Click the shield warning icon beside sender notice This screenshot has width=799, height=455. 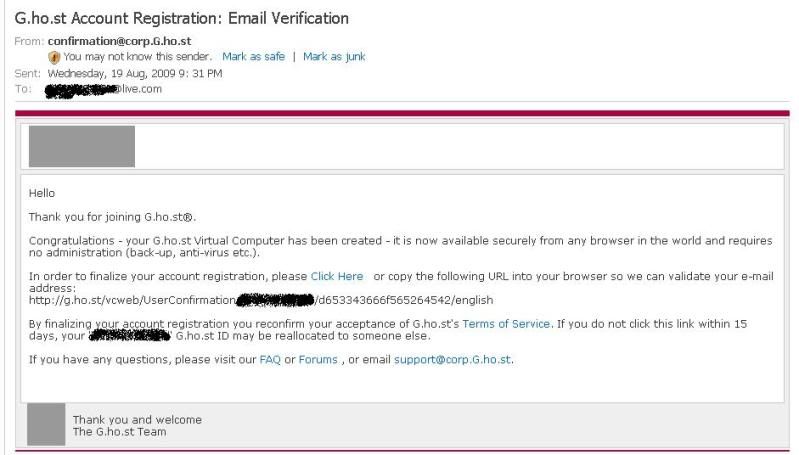click(x=54, y=57)
